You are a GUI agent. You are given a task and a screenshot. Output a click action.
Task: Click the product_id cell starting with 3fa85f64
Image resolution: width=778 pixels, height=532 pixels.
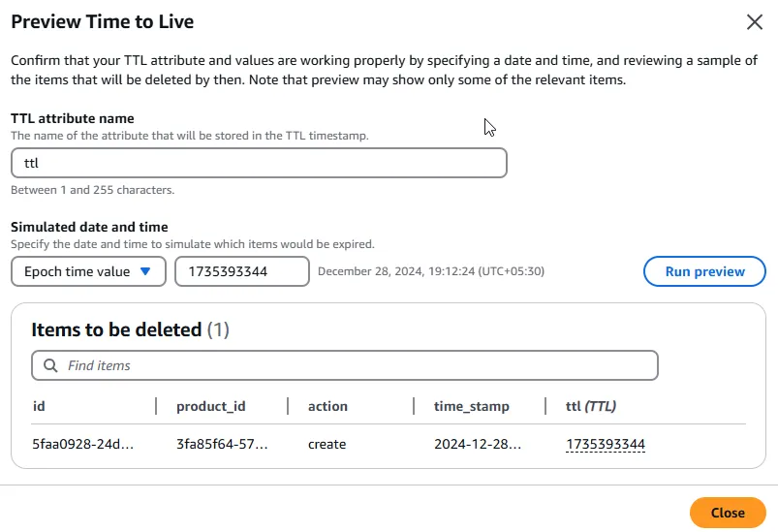click(222, 445)
